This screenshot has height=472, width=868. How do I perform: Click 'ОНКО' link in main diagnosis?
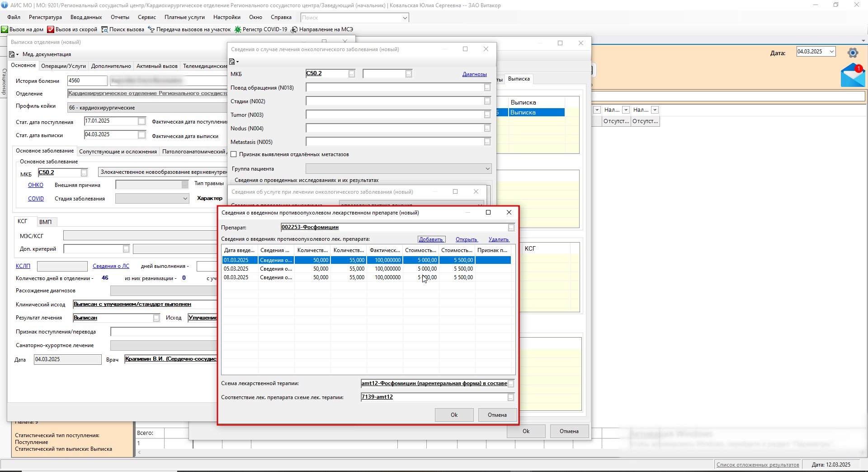[x=36, y=185]
